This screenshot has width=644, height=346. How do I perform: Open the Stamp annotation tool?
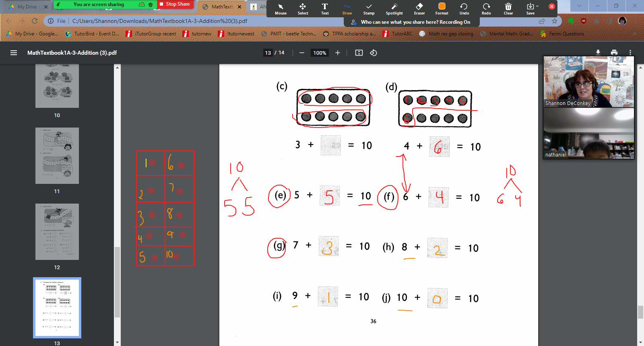tap(369, 8)
